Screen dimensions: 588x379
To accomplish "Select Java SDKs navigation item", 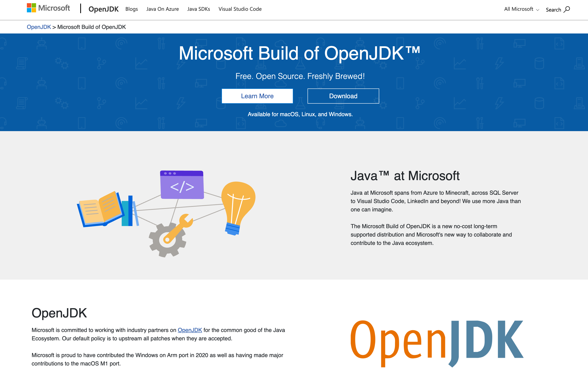I will [199, 9].
